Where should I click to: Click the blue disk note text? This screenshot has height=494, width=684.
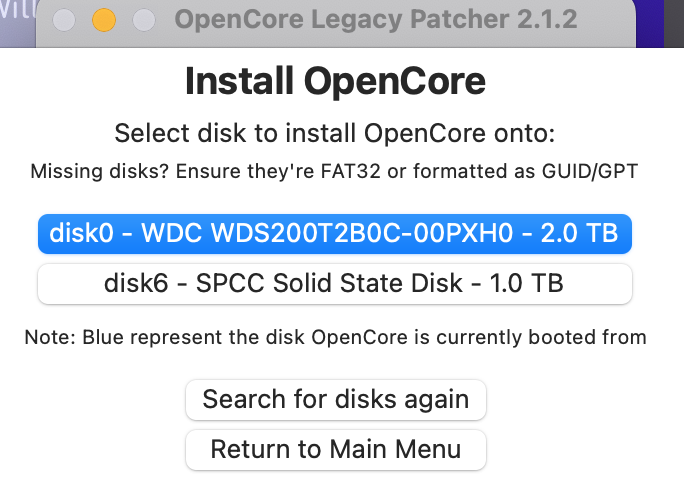tap(335, 337)
